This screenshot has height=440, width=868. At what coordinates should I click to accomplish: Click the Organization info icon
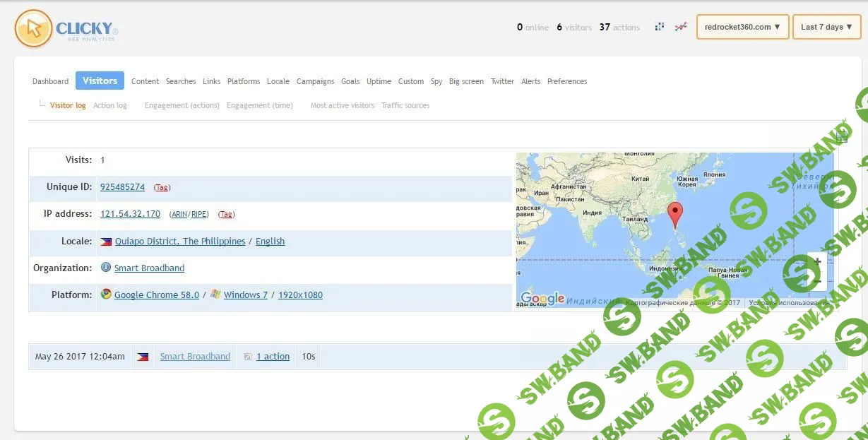106,268
